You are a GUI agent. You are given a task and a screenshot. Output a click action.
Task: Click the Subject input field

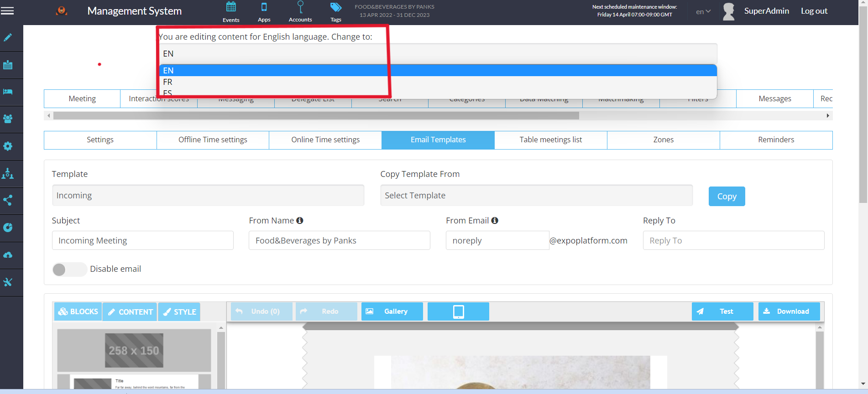[143, 240]
